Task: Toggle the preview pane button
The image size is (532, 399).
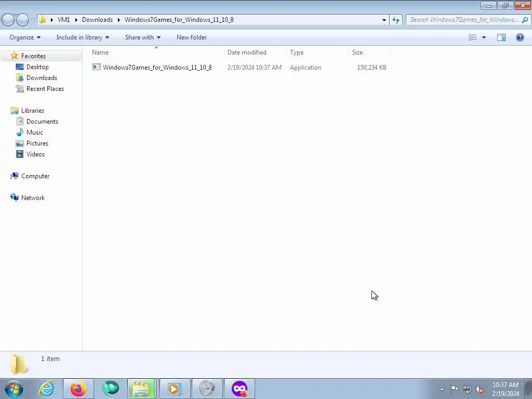Action: coord(501,37)
